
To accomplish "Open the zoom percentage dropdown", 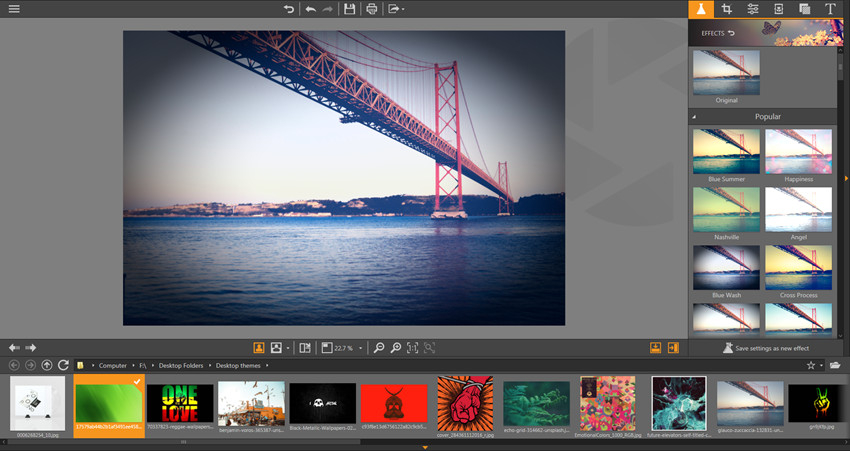I will tap(360, 349).
